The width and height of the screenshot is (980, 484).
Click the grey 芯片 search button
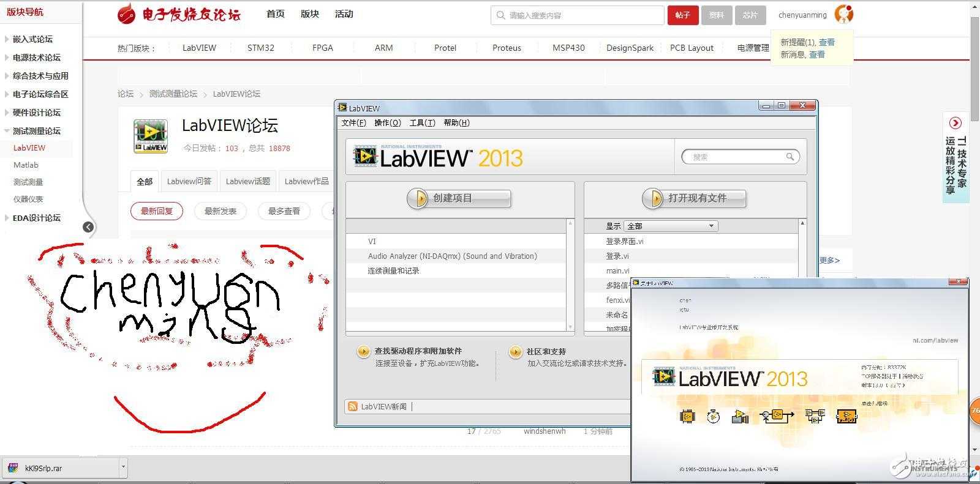[x=750, y=15]
